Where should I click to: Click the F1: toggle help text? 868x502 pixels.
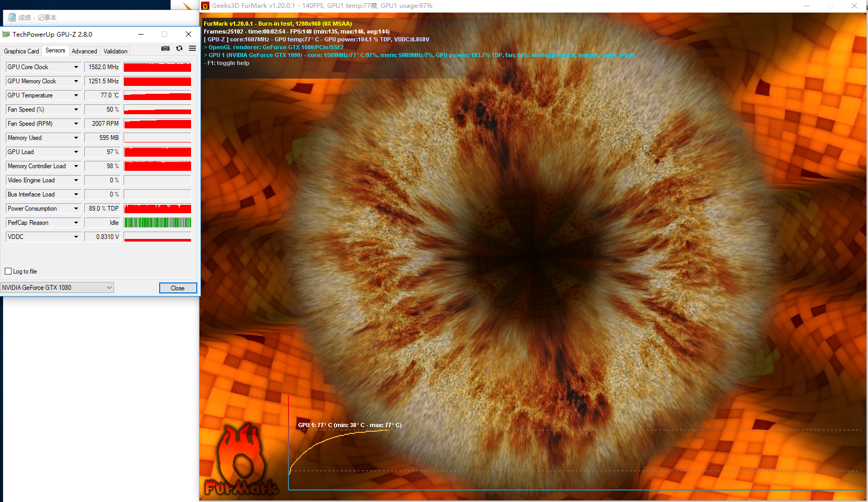click(x=227, y=63)
